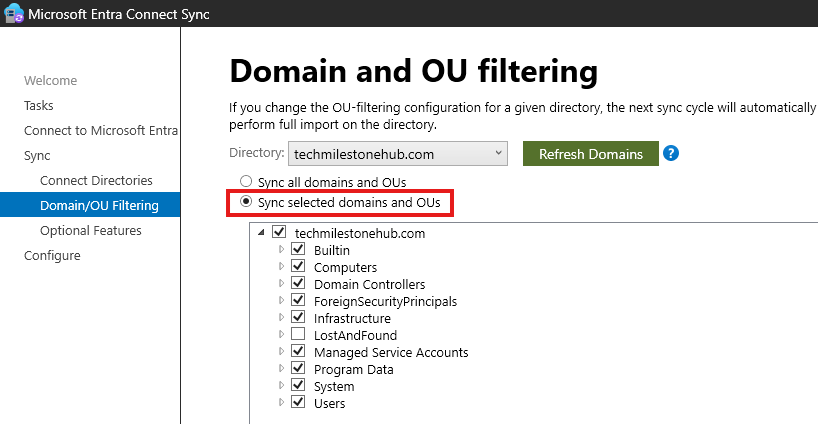Go to the Configure step

click(52, 256)
